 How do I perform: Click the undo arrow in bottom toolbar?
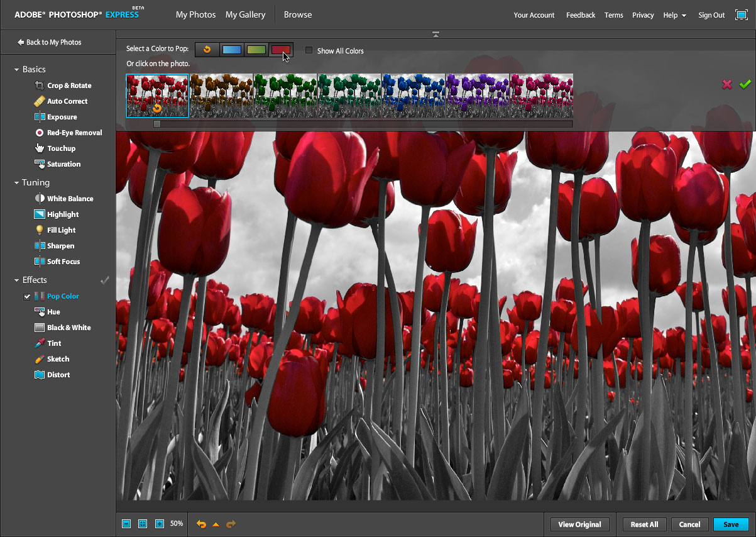click(201, 524)
